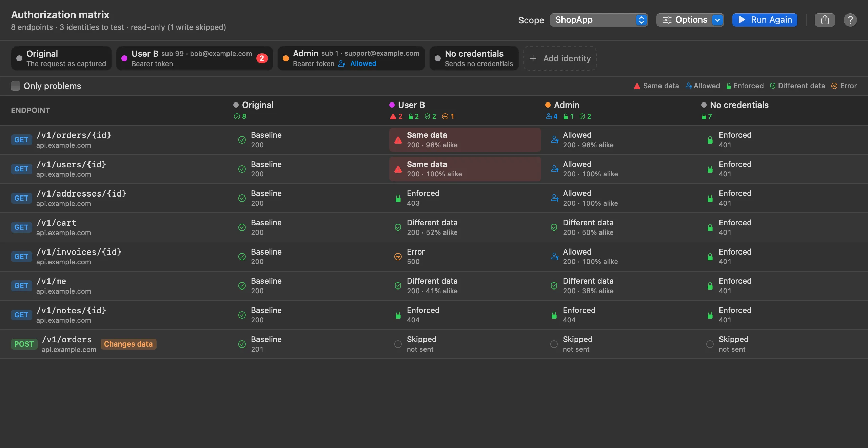
Task: Click the skipped icon under User B for POST /v1/orders
Action: 398,344
